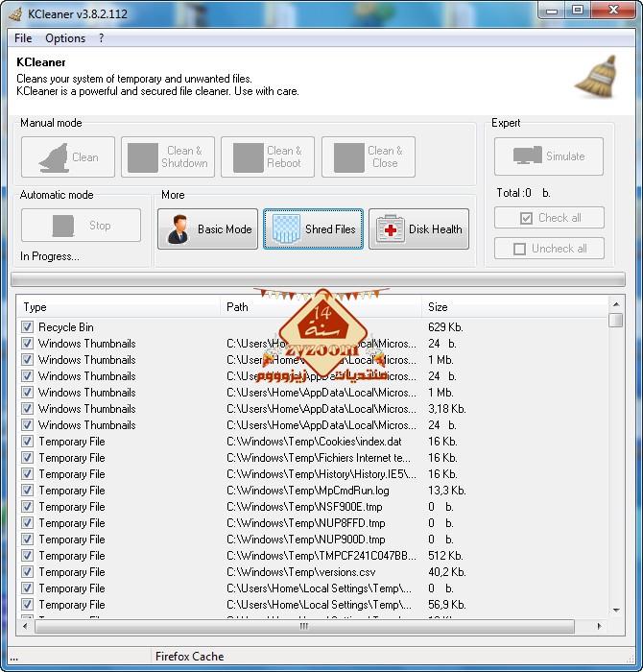Open the ? help menu
The height and width of the screenshot is (672, 643).
tap(101, 38)
